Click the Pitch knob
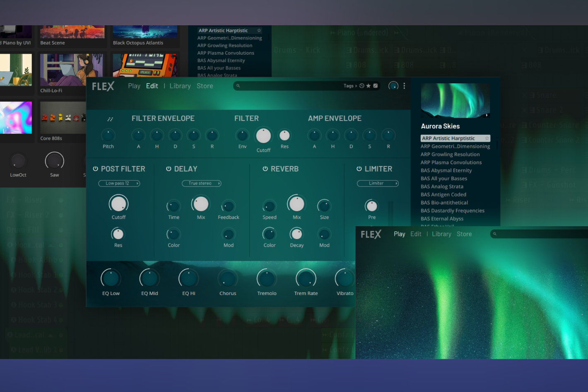The height and width of the screenshot is (392, 588). [x=108, y=135]
